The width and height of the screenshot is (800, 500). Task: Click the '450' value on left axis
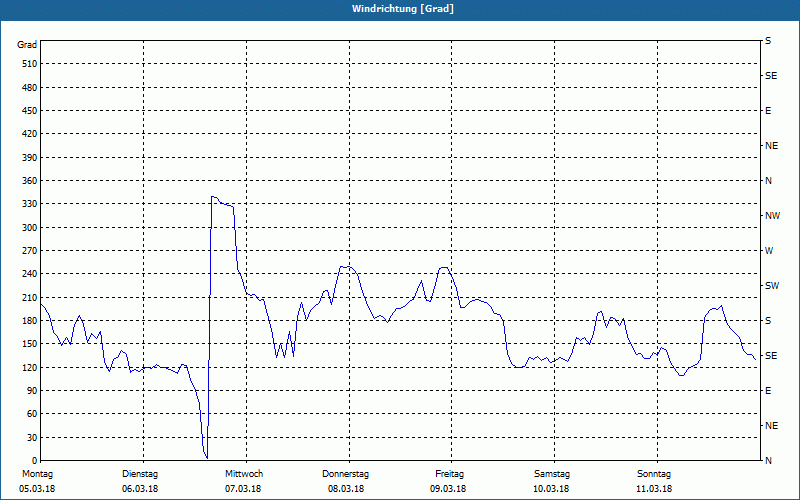[31, 111]
